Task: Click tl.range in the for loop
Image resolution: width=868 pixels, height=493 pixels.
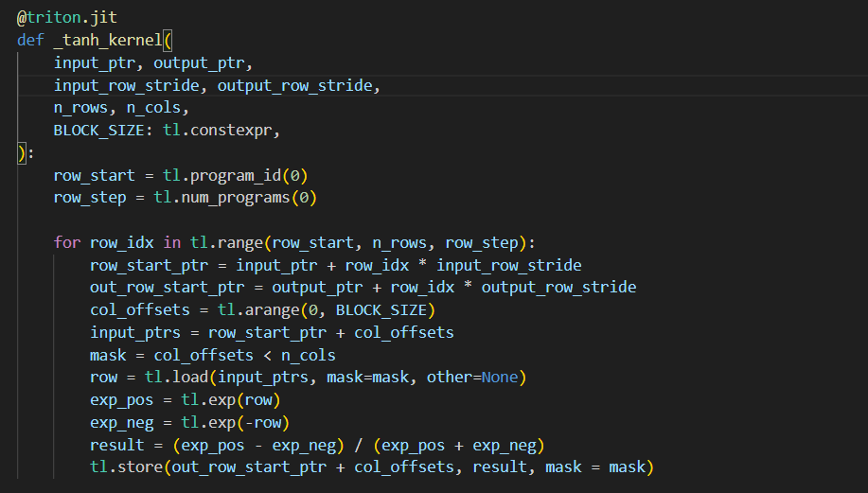Action: [x=226, y=242]
